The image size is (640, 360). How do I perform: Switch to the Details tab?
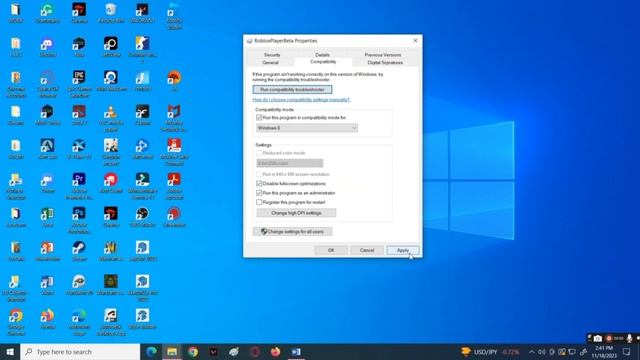[322, 55]
